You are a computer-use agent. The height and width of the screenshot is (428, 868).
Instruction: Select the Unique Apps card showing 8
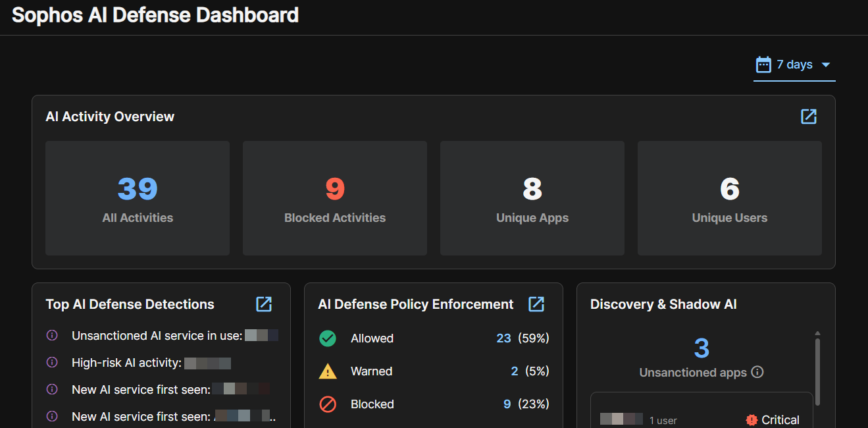coord(532,198)
